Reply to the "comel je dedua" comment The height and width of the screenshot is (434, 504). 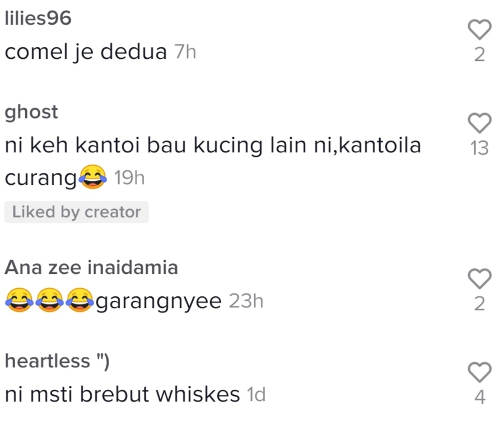86,52
